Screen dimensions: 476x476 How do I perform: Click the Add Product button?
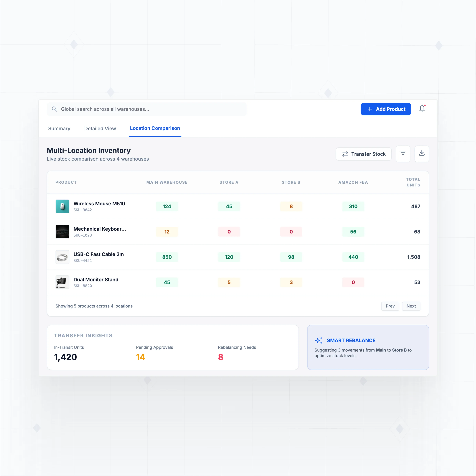click(x=386, y=109)
